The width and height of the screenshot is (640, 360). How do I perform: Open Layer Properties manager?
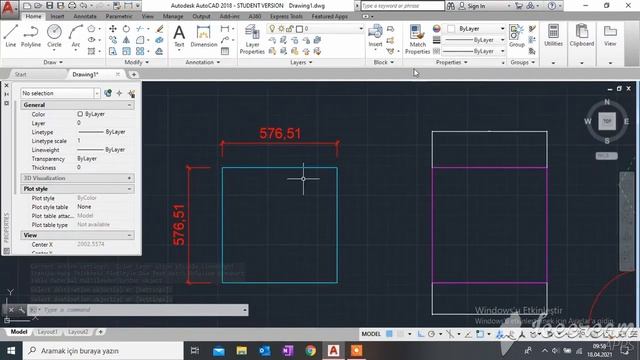point(252,39)
